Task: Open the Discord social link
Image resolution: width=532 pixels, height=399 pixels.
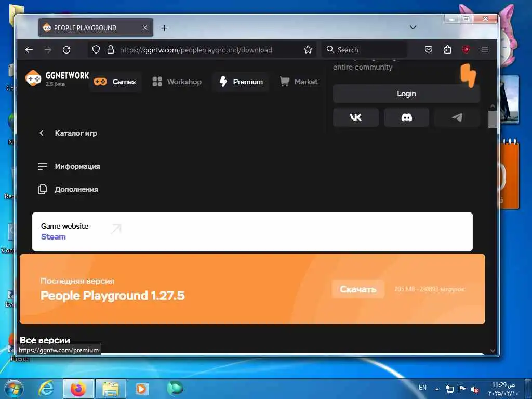Action: [x=406, y=117]
